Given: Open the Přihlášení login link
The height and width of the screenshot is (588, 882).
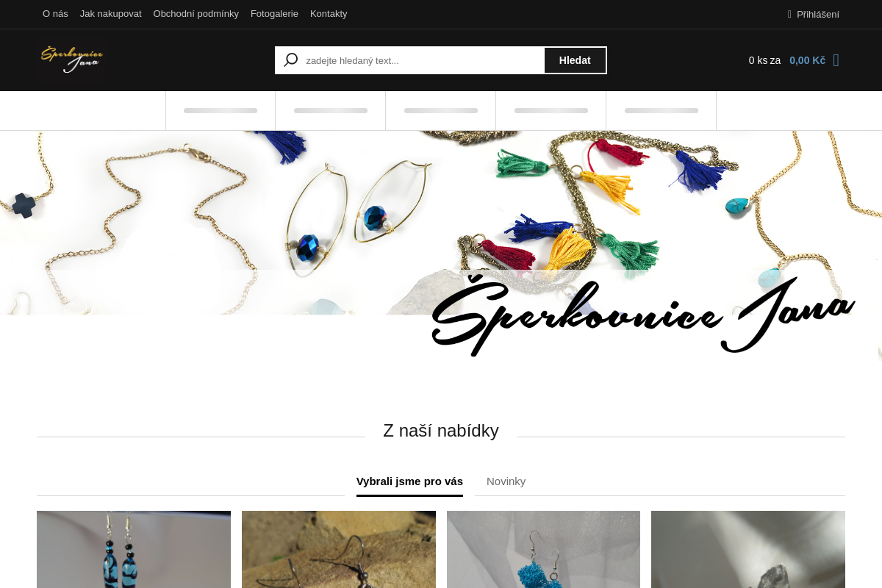Looking at the screenshot, I should coord(817,14).
